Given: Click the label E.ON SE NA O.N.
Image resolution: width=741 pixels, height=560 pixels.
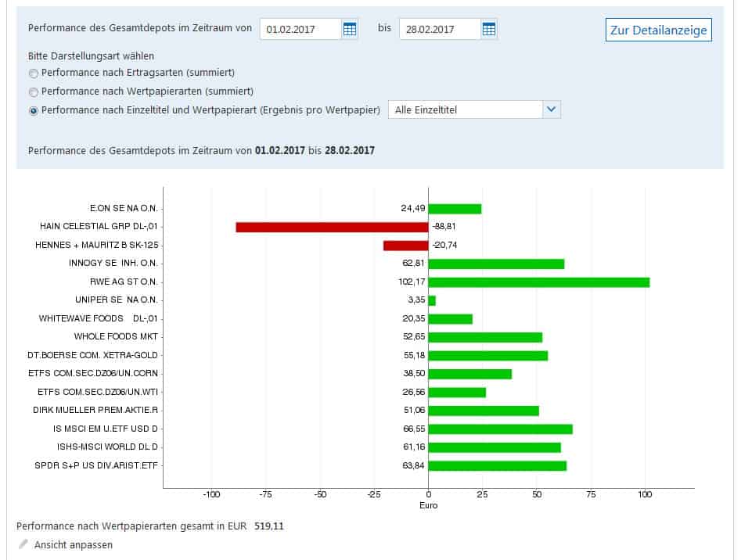Looking at the screenshot, I should click(x=124, y=208).
